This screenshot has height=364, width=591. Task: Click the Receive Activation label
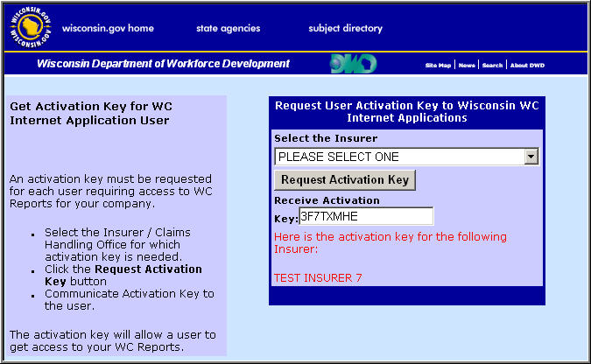click(327, 200)
